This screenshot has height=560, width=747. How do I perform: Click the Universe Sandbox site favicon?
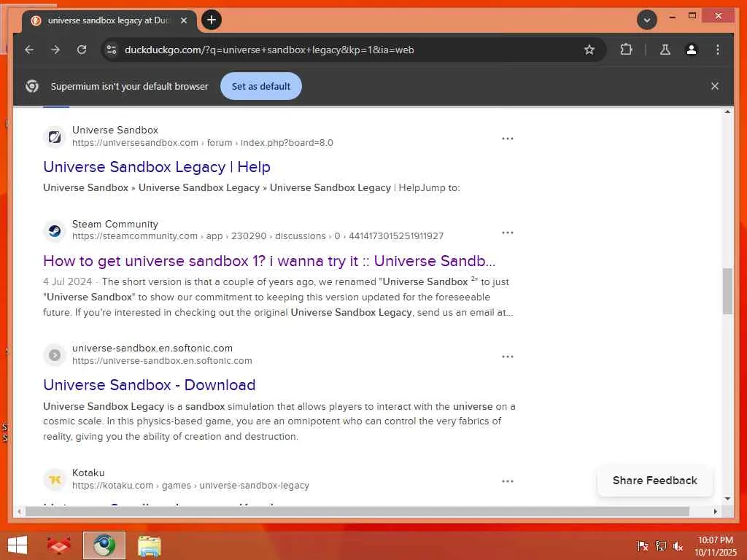point(55,137)
